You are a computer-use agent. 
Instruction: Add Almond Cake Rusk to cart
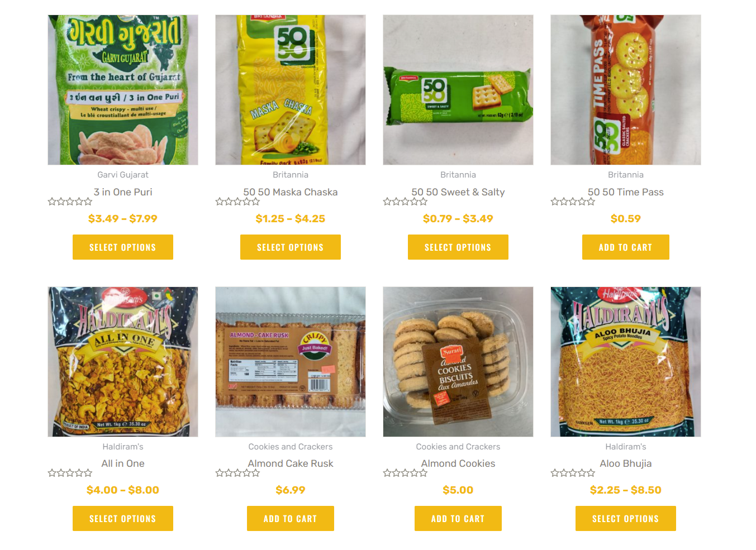point(291,519)
